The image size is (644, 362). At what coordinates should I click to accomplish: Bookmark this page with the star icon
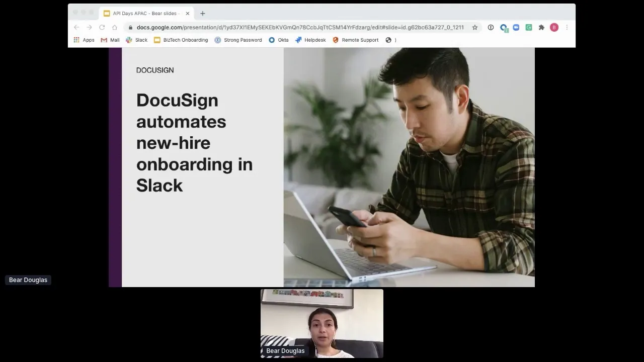click(474, 28)
